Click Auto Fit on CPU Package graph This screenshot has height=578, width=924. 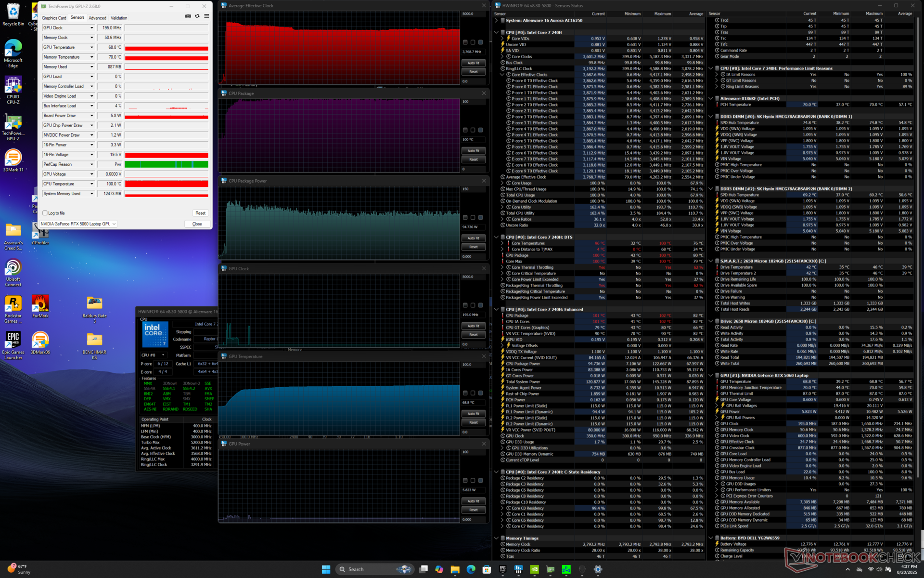(473, 151)
